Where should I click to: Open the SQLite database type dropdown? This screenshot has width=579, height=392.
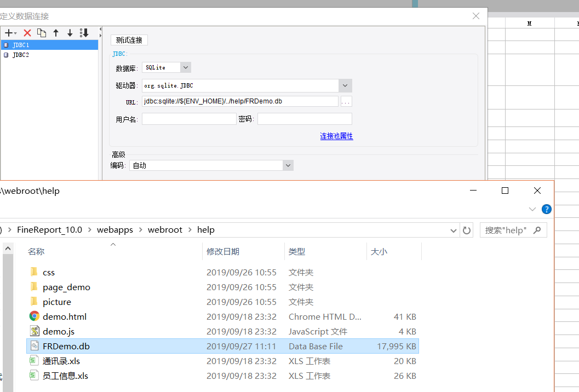[186, 67]
